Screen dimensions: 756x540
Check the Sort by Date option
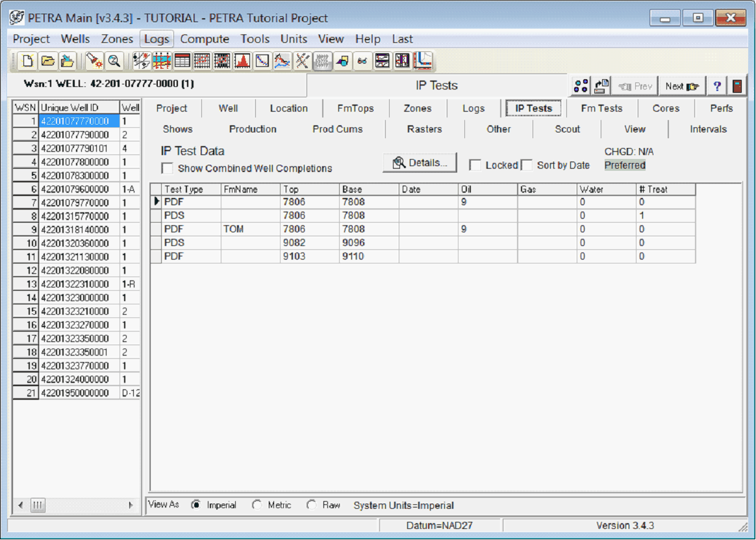[x=527, y=166]
